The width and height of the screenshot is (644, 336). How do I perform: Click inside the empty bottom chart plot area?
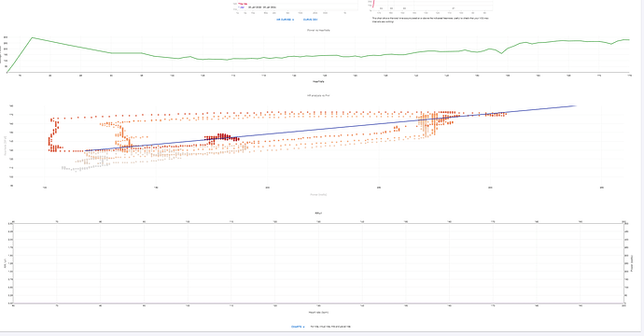[318, 263]
